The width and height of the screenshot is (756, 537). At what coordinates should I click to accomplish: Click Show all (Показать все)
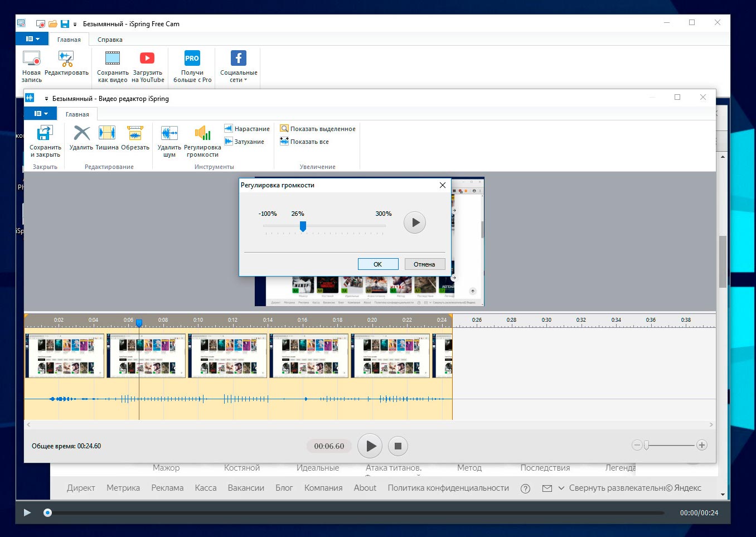tap(304, 142)
